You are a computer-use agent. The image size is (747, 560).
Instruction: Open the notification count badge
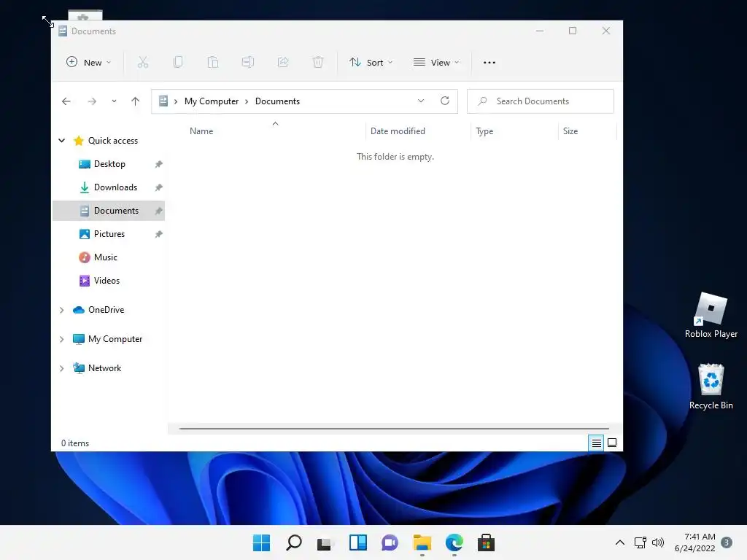tap(726, 542)
